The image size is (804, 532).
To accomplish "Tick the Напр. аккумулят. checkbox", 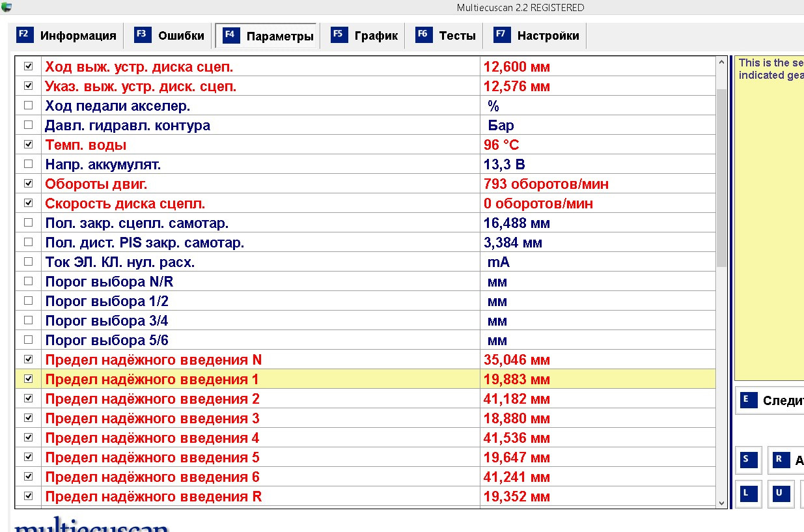I will click(28, 164).
